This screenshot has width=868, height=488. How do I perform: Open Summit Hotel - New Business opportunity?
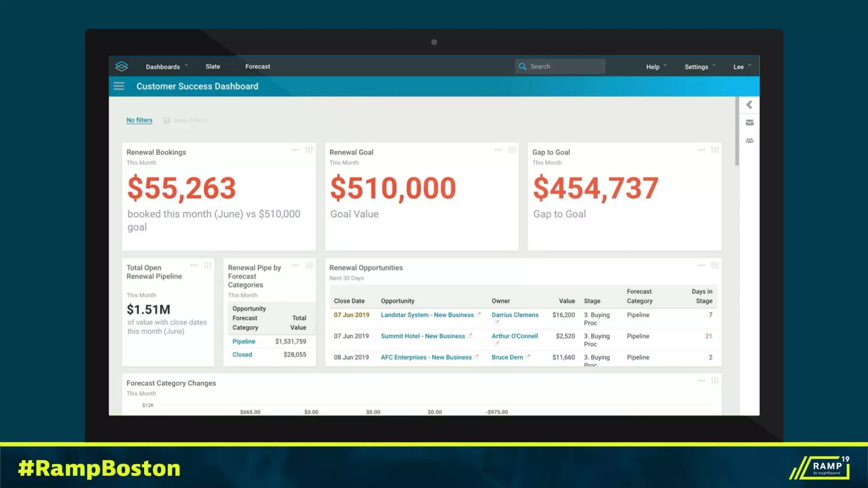423,336
